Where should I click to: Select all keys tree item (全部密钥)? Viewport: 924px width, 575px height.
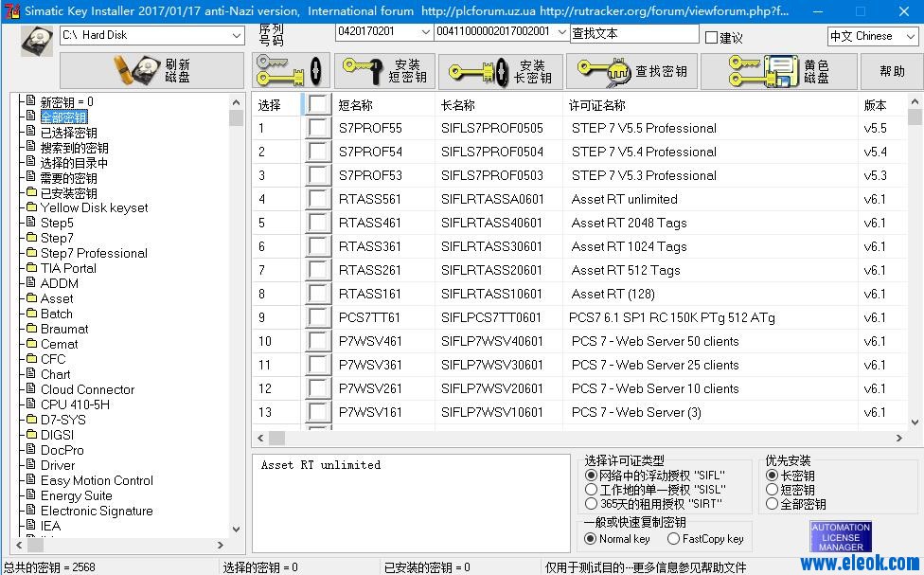coord(63,117)
